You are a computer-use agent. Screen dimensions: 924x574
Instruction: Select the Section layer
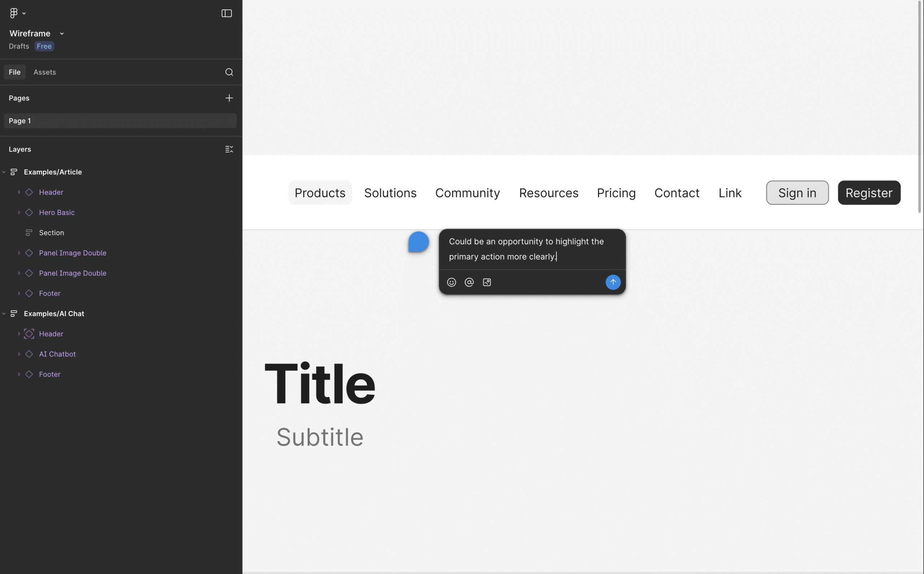click(52, 233)
